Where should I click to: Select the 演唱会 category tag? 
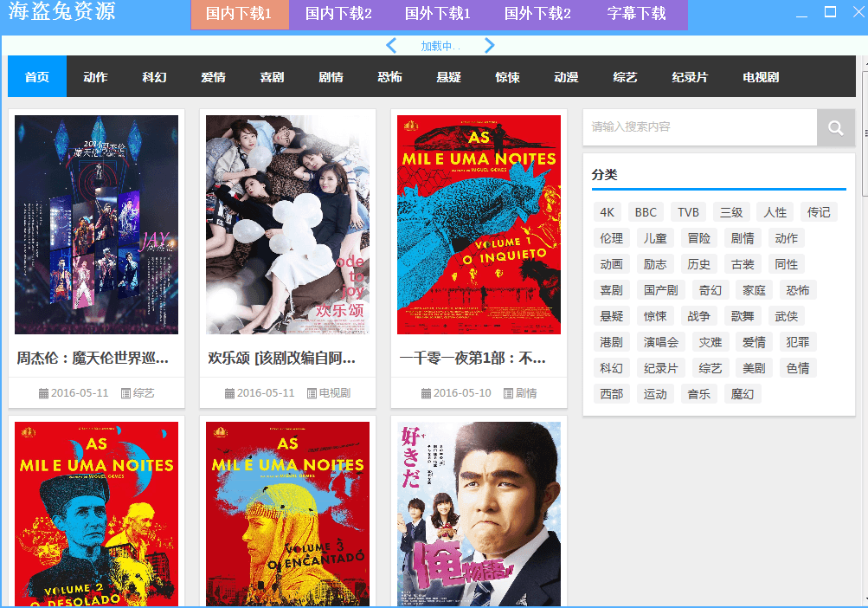coord(661,342)
